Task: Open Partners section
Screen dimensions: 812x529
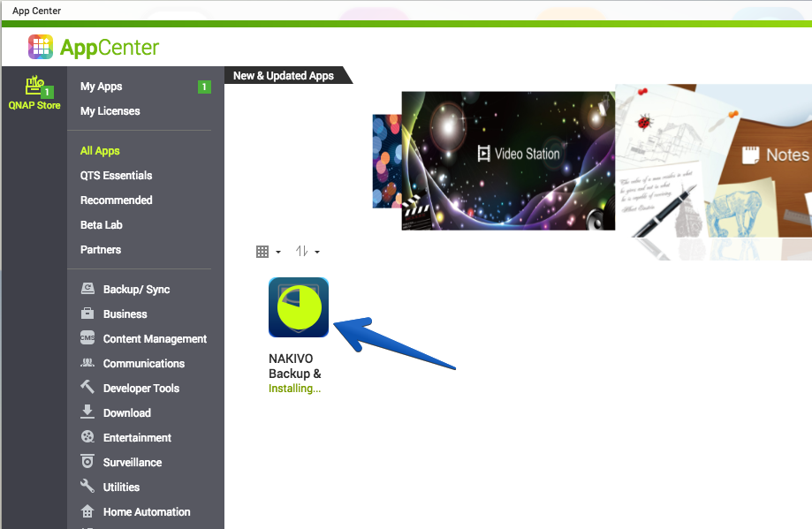Action: coord(101,250)
